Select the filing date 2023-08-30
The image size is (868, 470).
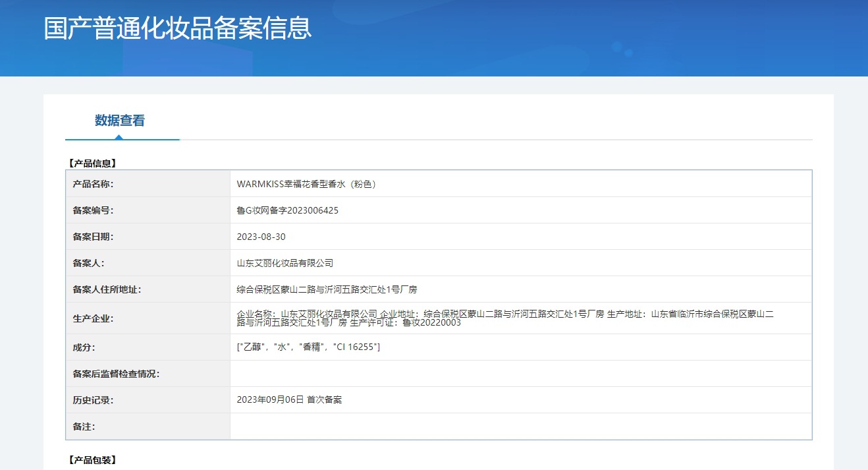pyautogui.click(x=261, y=237)
